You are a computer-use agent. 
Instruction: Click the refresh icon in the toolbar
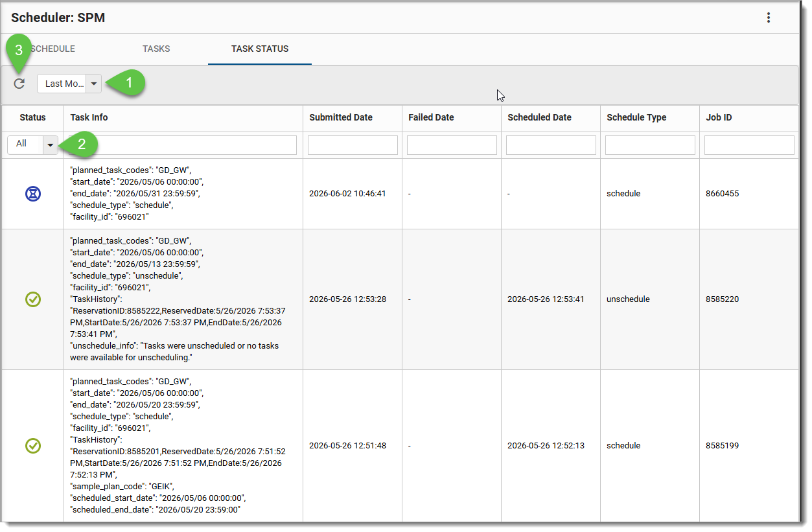19,84
